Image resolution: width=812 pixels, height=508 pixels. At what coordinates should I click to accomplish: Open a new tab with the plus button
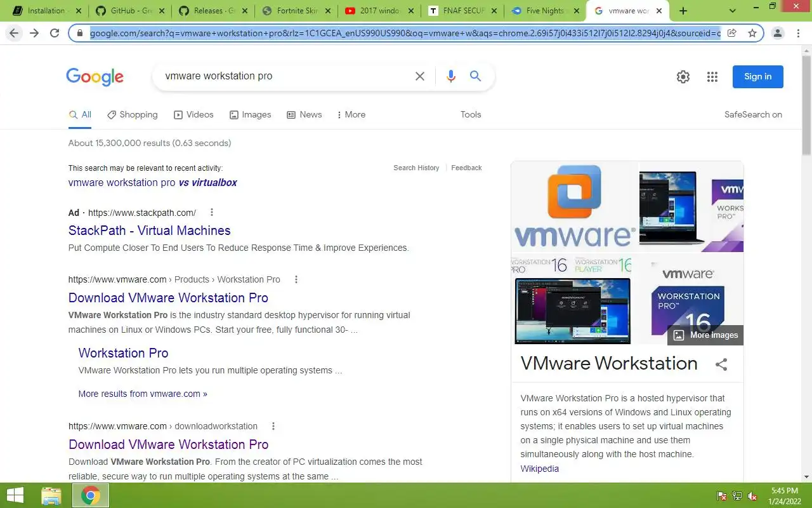coord(683,11)
